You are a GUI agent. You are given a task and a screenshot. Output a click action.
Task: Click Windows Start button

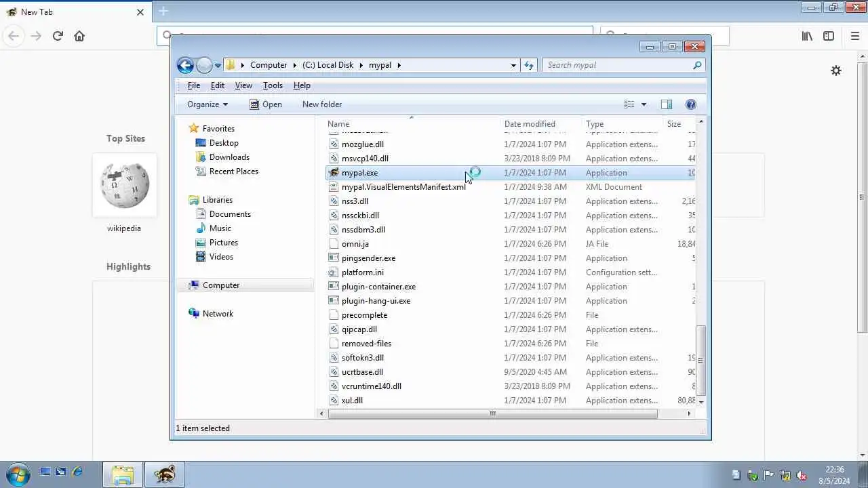[x=17, y=474]
